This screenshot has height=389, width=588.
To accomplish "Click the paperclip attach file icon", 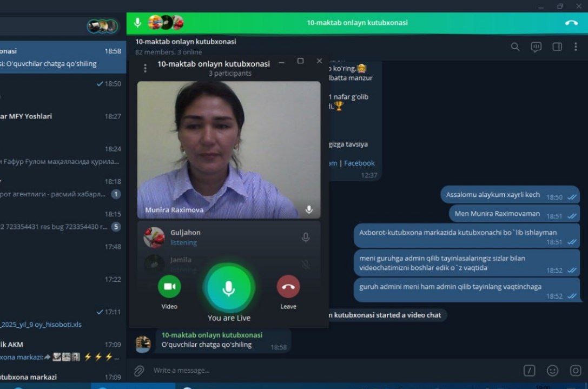I will (x=139, y=371).
